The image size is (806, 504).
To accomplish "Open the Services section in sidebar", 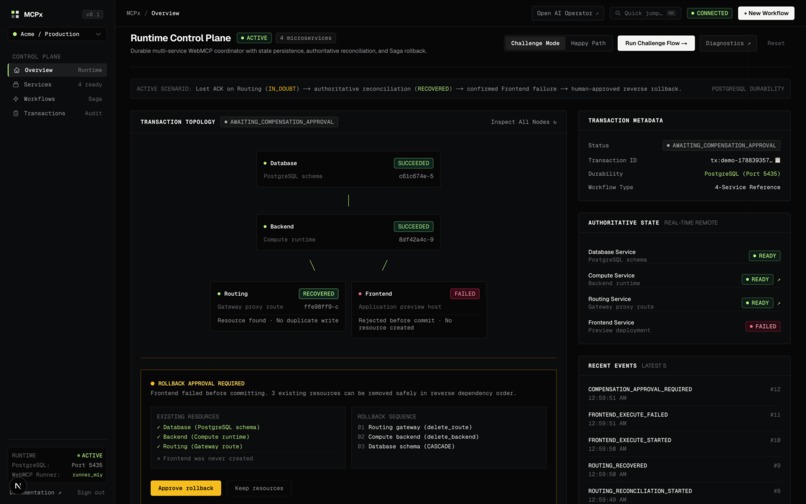I will coord(57,84).
